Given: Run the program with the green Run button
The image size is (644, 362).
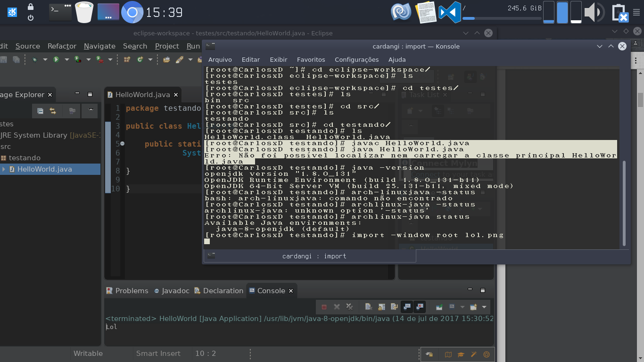Looking at the screenshot, I should coord(56,59).
